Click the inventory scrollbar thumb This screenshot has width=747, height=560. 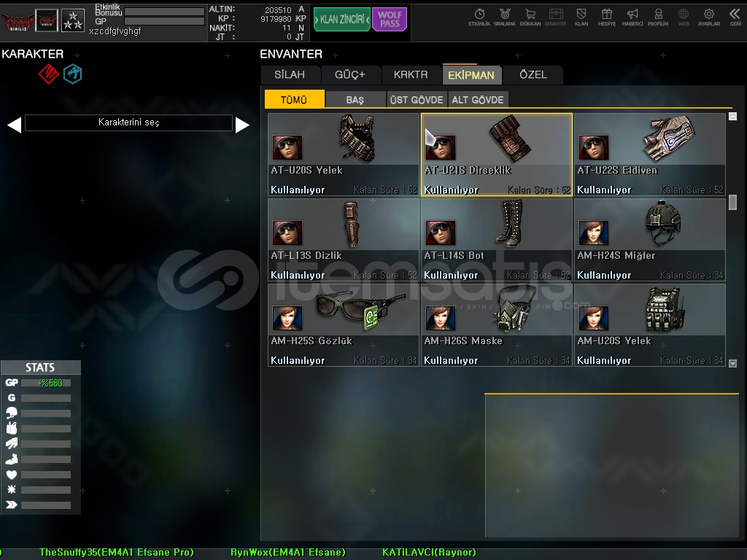[x=732, y=203]
